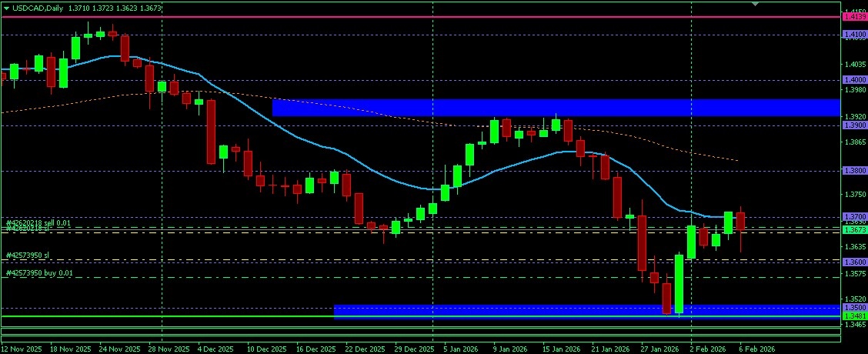Image resolution: width=868 pixels, height=354 pixels.
Task: Click the 1.3635 price scale value
Action: [x=854, y=246]
